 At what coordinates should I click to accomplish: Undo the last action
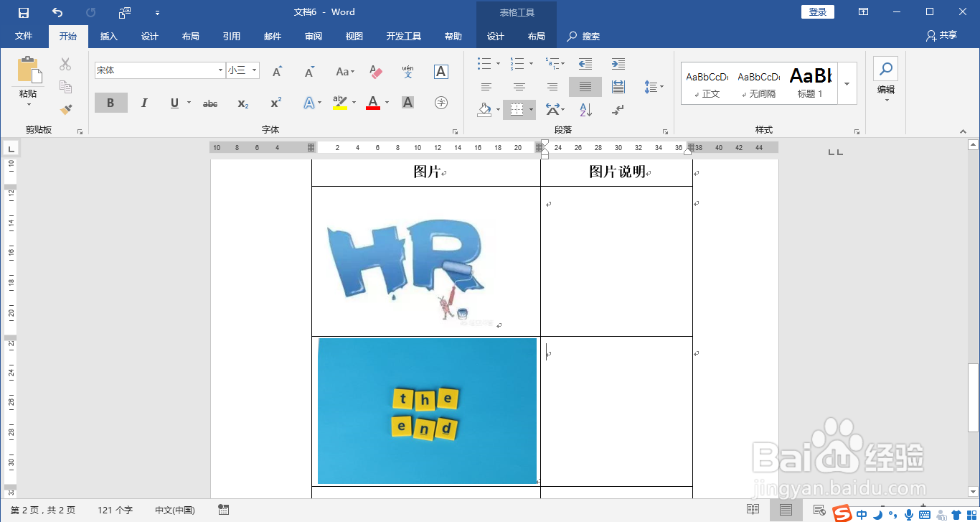click(57, 12)
